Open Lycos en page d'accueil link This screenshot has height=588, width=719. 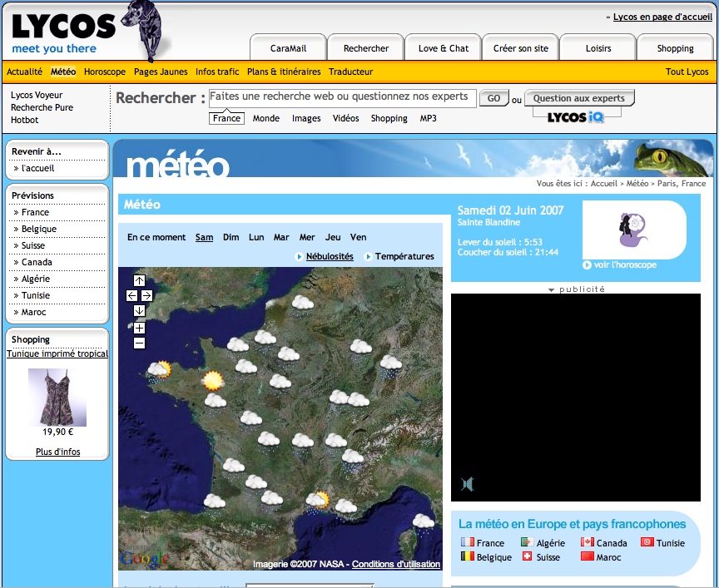(x=662, y=17)
